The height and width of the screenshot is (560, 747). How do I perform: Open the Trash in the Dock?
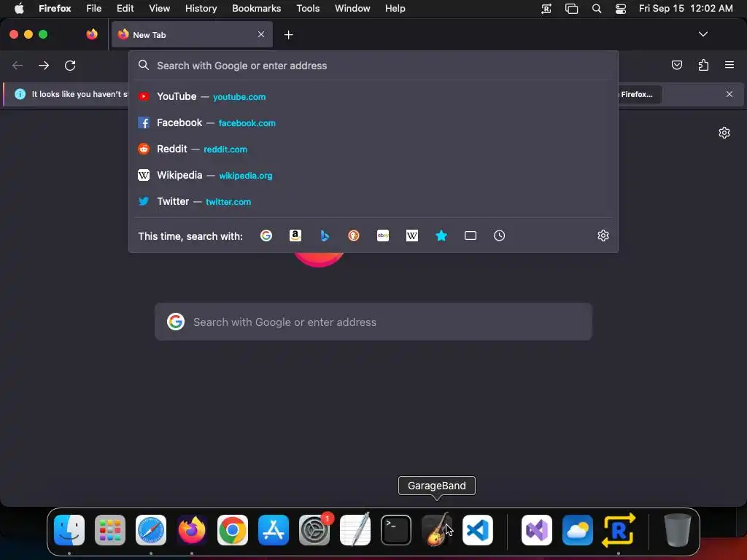coord(677,529)
